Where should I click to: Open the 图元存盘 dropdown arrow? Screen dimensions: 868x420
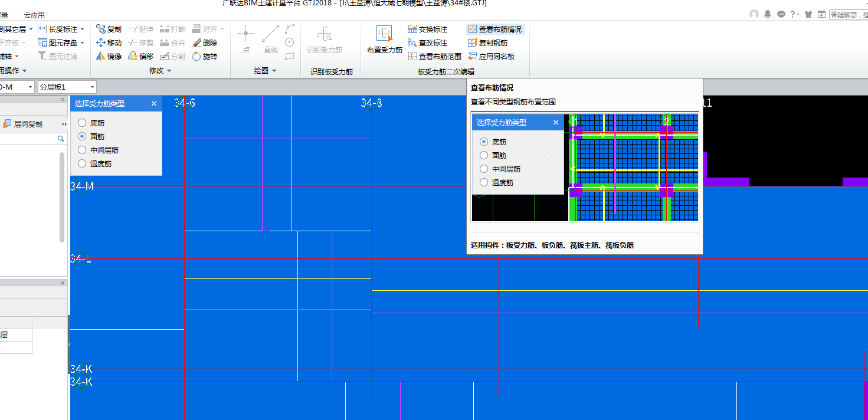82,42
